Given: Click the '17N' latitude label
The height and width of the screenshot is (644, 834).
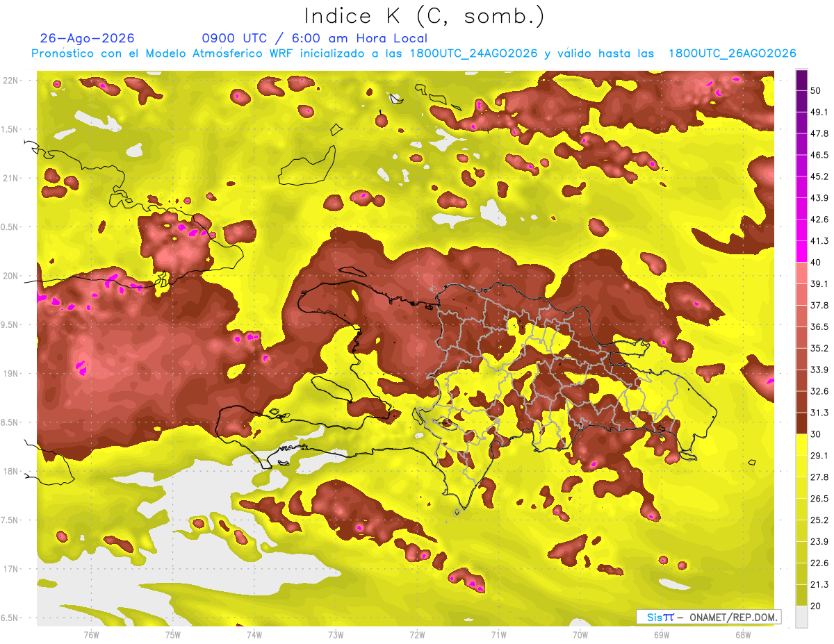Looking at the screenshot, I should [10, 570].
